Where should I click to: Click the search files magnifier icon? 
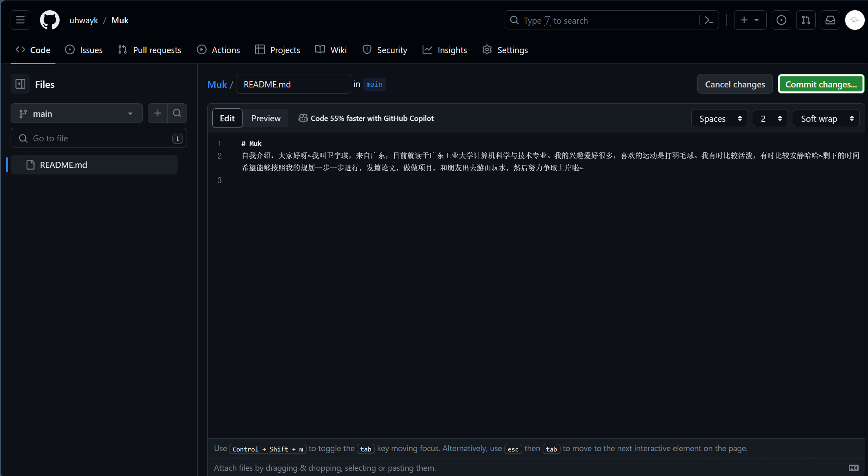(x=177, y=113)
